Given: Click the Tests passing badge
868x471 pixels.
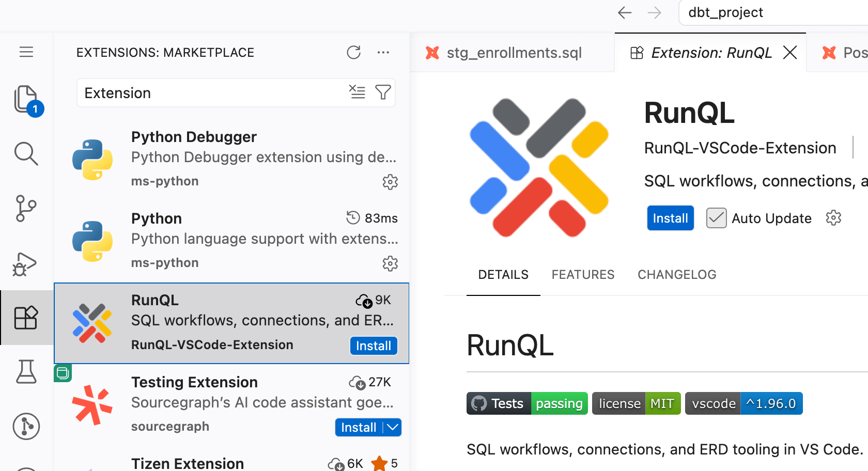Looking at the screenshot, I should (527, 403).
